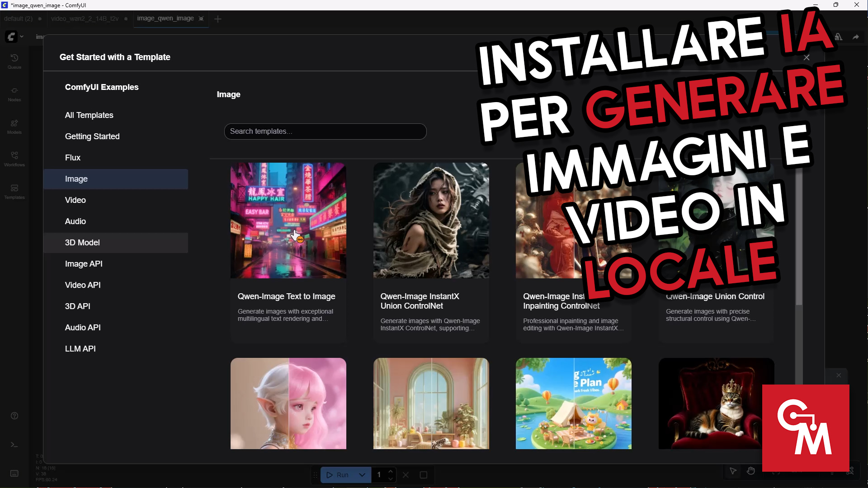This screenshot has height=488, width=868.
Task: Expand the Run button dropdown arrow
Action: coord(362,475)
